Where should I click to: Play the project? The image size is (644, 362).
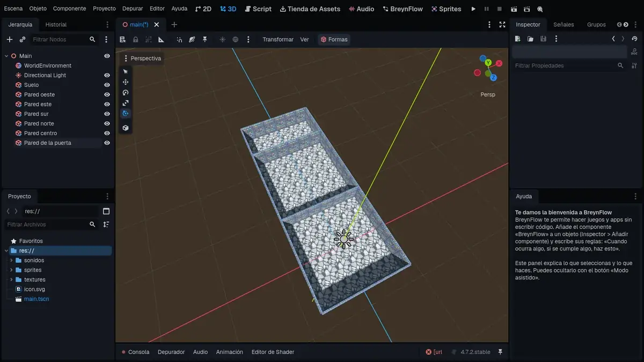click(473, 9)
